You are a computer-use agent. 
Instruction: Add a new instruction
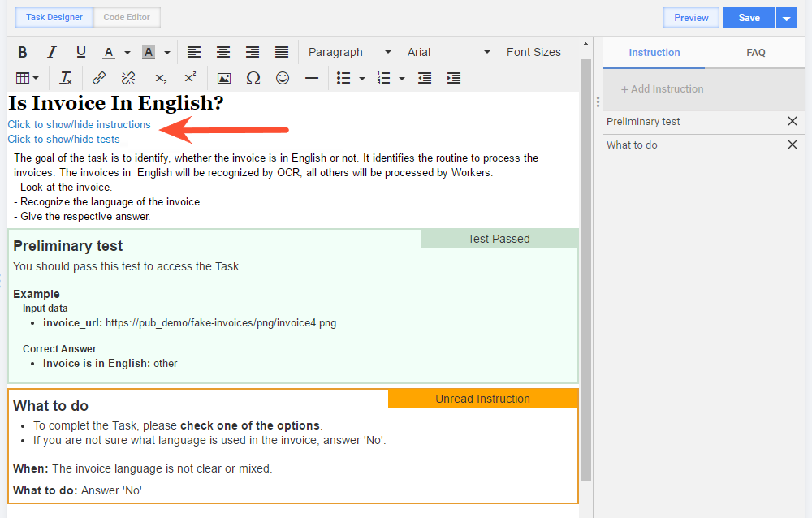click(x=663, y=89)
